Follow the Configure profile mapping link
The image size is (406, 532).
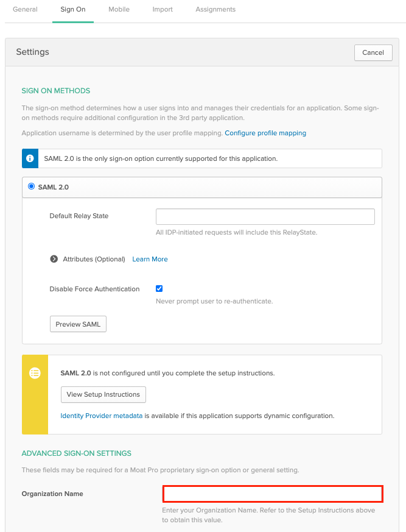tap(265, 133)
